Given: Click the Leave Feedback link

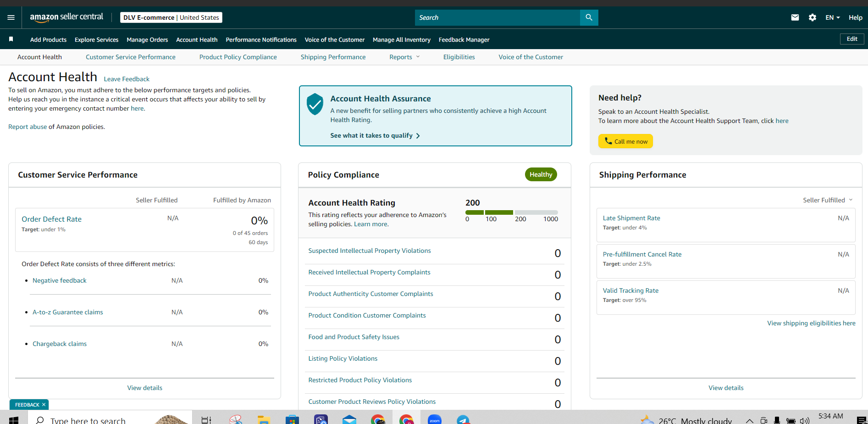Looking at the screenshot, I should 127,79.
